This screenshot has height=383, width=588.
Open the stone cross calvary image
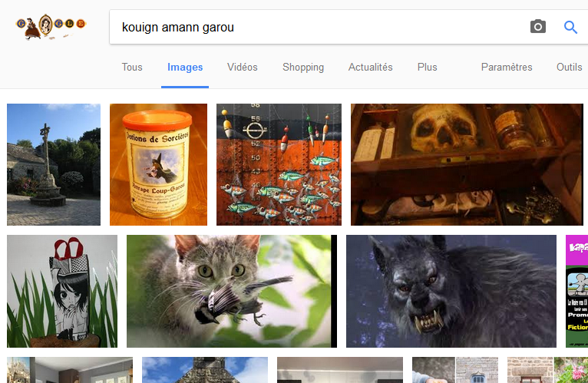pos(54,165)
